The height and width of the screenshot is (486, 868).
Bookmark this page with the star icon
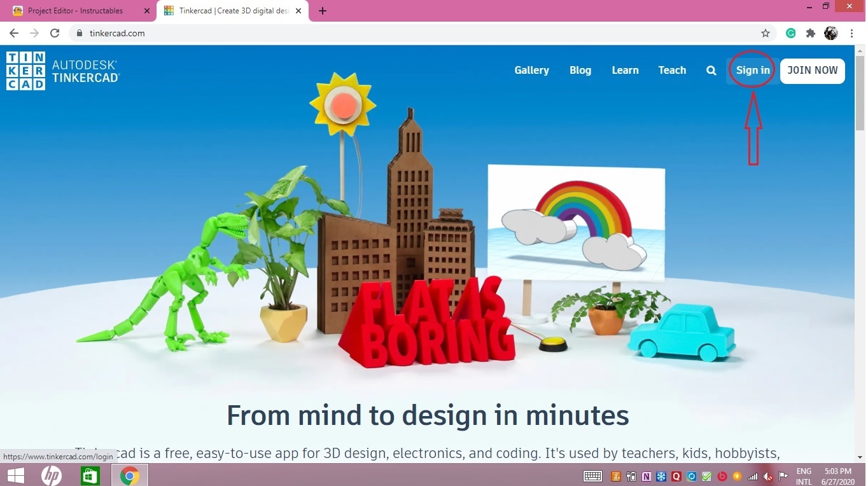[766, 33]
